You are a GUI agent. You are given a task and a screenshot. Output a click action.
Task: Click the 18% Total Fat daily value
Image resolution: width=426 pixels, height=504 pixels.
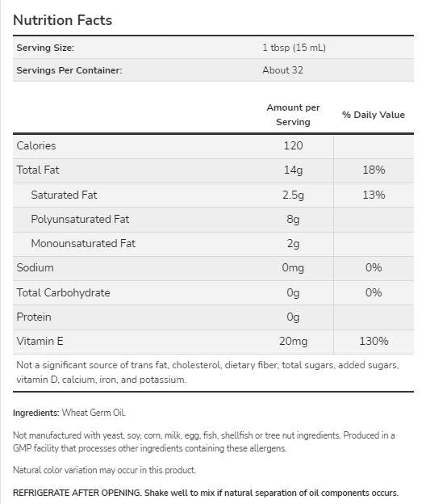pyautogui.click(x=374, y=170)
